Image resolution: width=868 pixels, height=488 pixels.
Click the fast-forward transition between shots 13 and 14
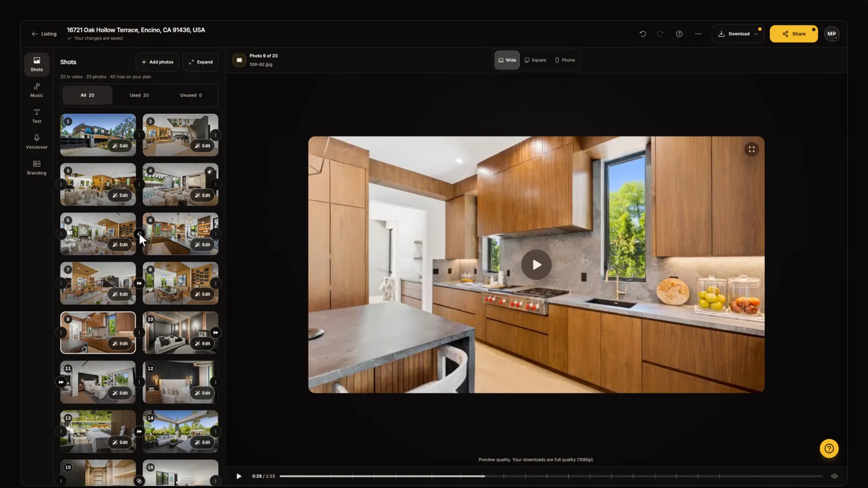139,432
